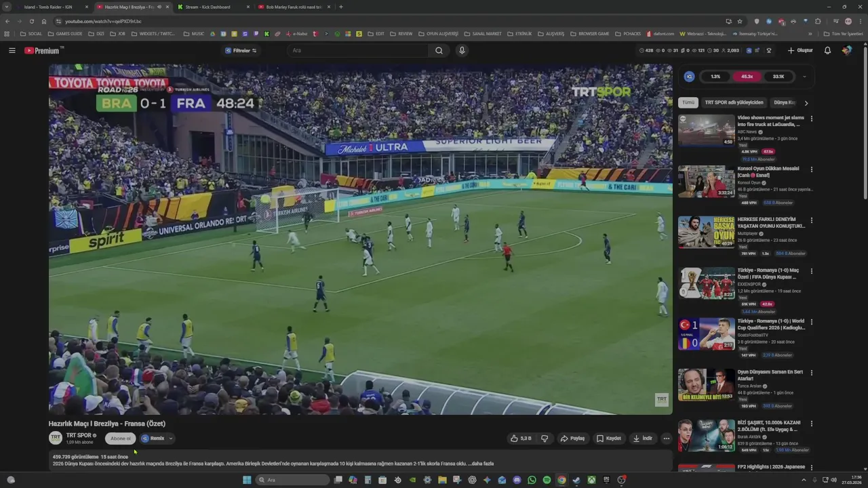Focus the YouTube Ara search box
Image resolution: width=868 pixels, height=488 pixels.
(x=358, y=50)
